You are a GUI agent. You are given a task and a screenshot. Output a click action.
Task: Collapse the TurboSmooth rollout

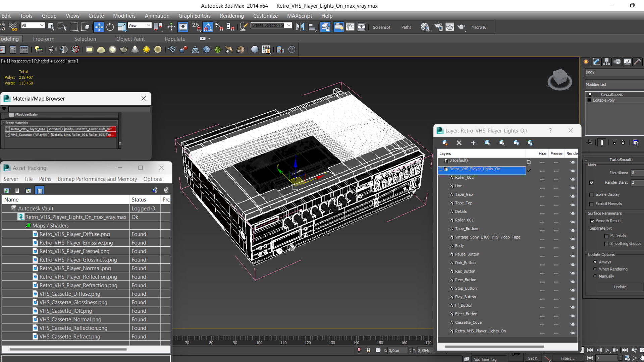pyautogui.click(x=586, y=160)
